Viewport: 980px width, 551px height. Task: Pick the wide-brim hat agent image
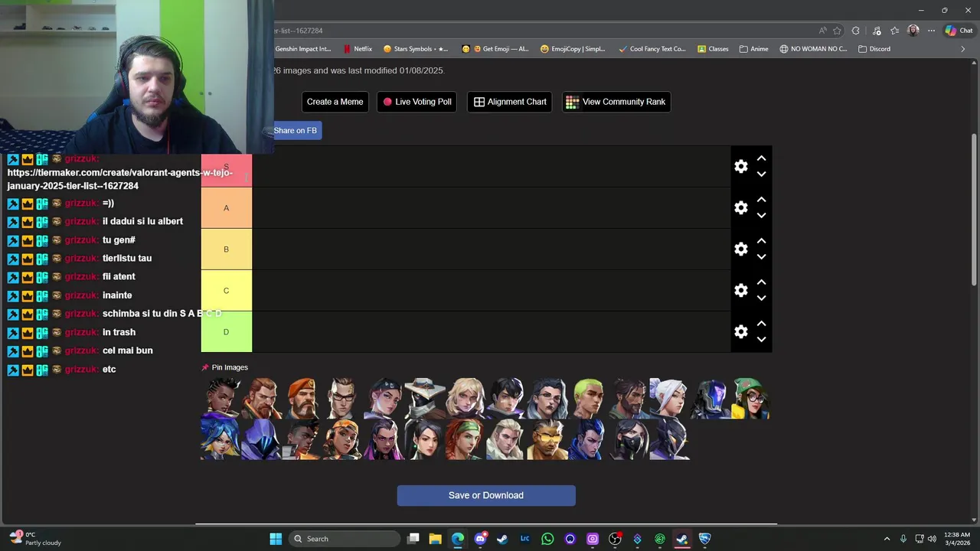[x=425, y=399]
